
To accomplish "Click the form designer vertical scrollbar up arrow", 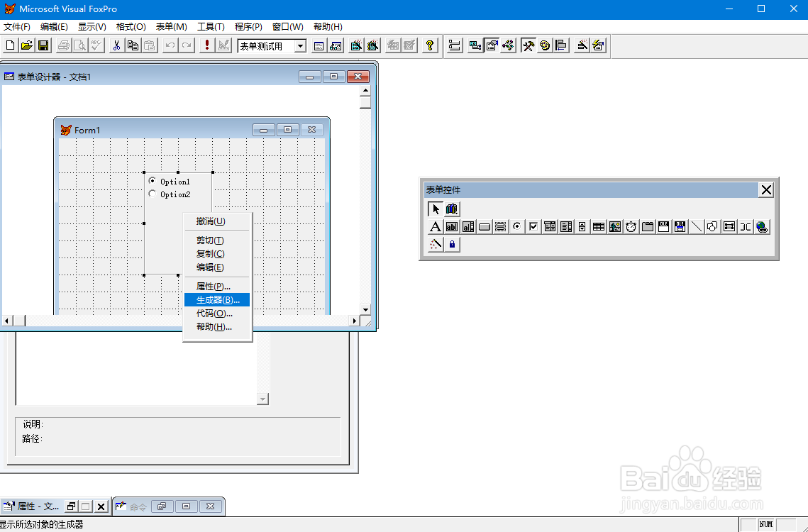I will [x=365, y=90].
